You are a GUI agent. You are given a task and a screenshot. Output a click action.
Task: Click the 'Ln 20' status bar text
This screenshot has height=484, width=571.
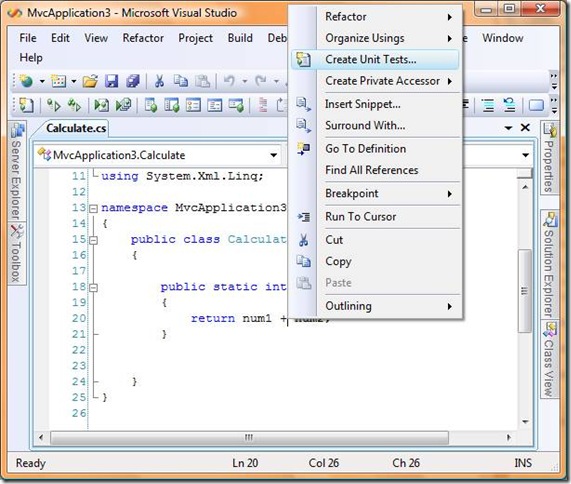(245, 463)
